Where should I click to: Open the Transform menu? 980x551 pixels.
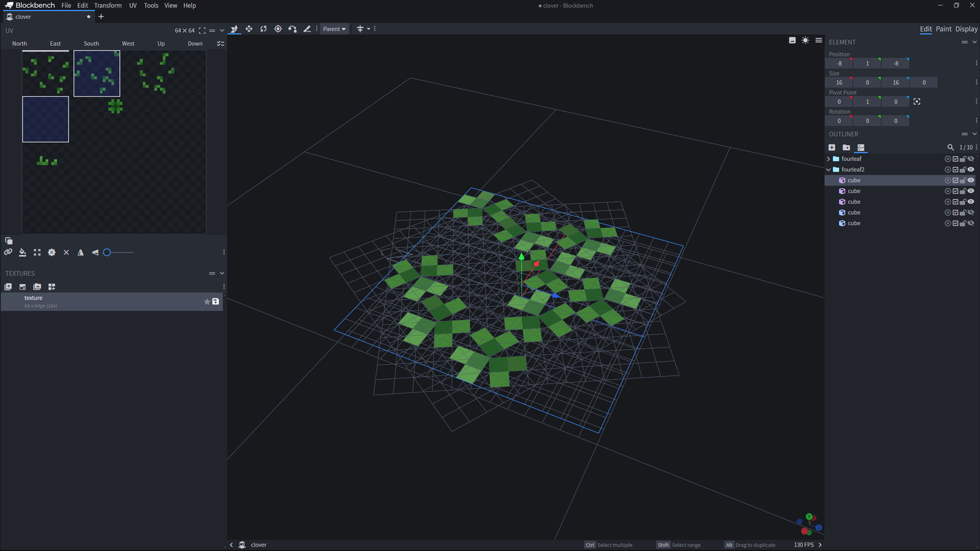[108, 6]
